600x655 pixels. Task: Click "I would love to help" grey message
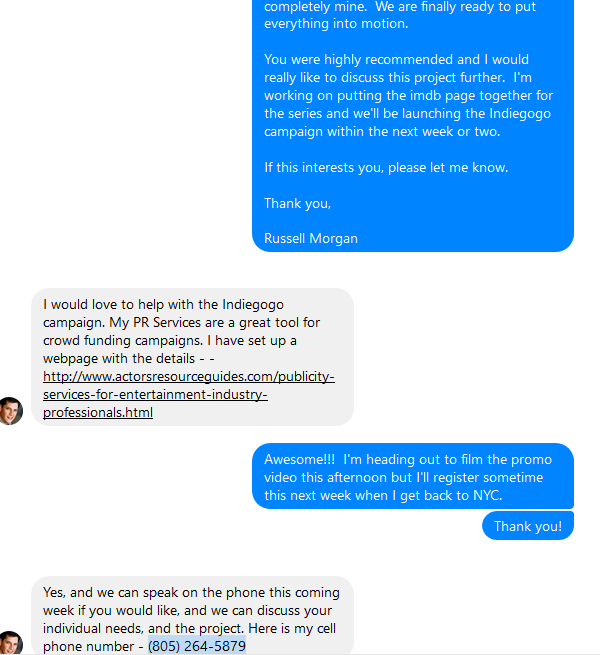192,358
